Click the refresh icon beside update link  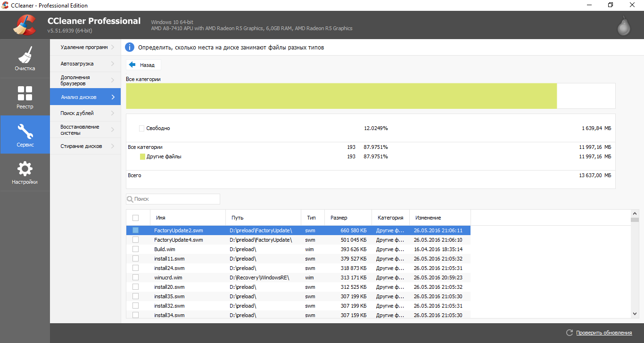(570, 333)
